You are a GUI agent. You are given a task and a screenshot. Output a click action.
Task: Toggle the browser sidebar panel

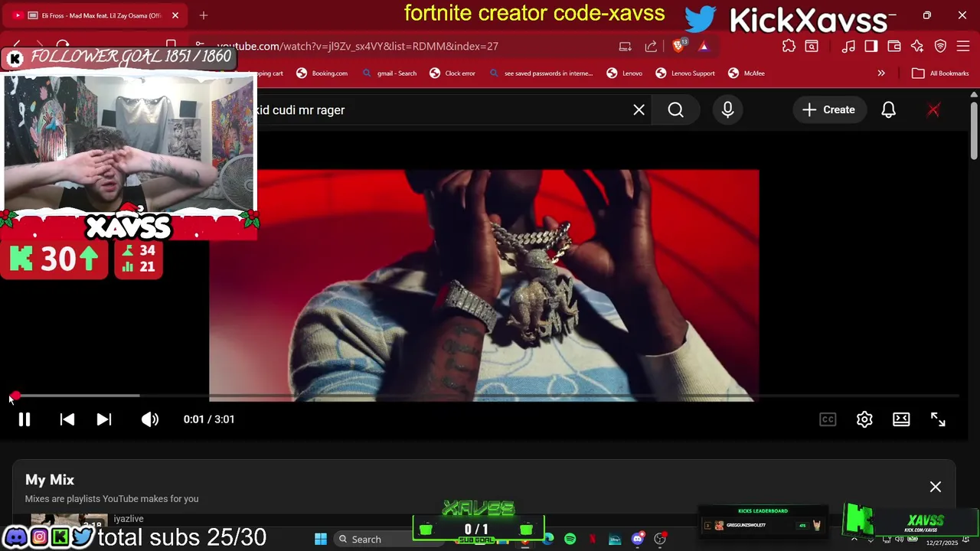871,46
